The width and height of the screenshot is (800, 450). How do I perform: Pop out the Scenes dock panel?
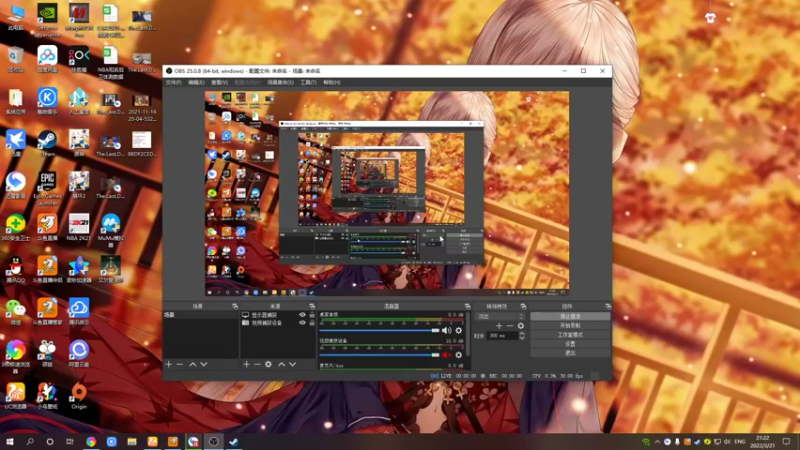pyautogui.click(x=235, y=306)
